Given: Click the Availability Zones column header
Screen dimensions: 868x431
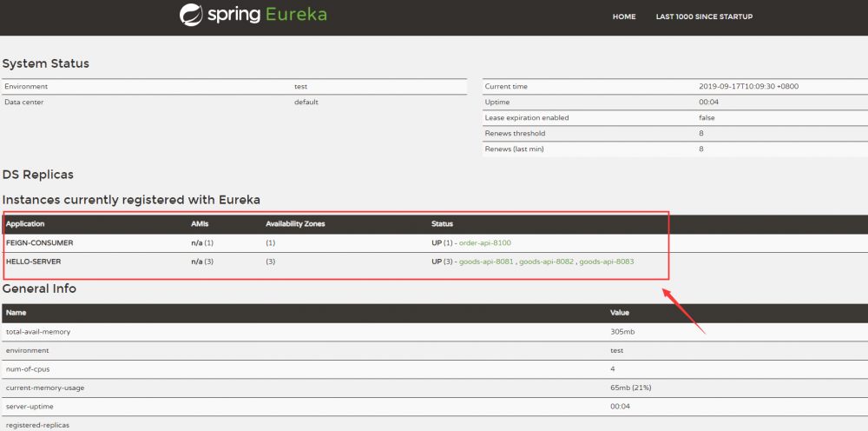Looking at the screenshot, I should coord(296,224).
